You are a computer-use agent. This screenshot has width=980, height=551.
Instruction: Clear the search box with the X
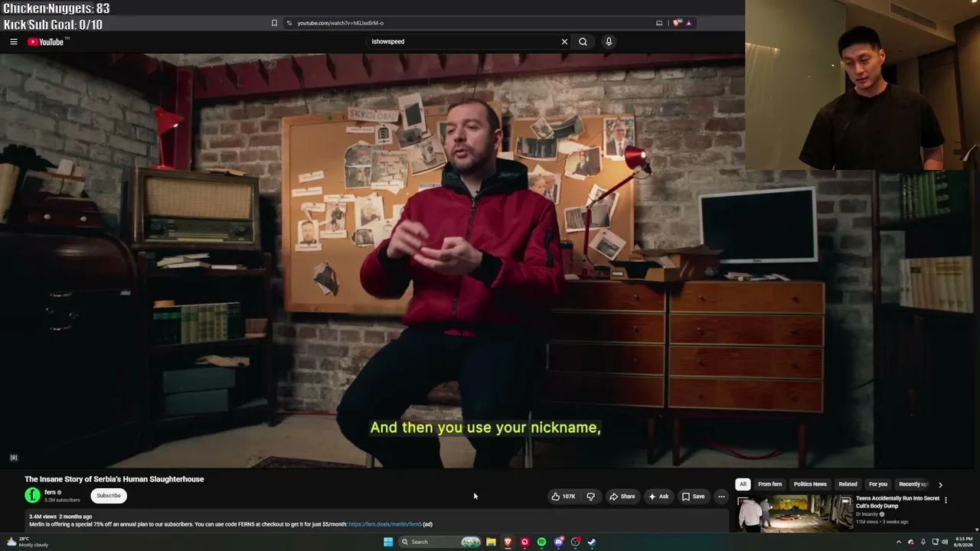pyautogui.click(x=564, y=41)
